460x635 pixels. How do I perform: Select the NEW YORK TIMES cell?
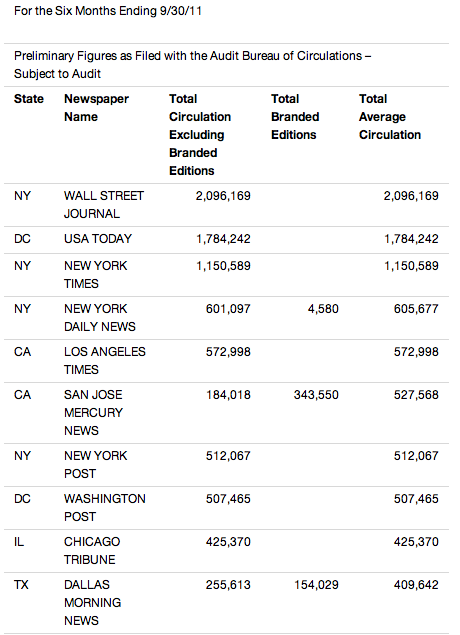96,275
